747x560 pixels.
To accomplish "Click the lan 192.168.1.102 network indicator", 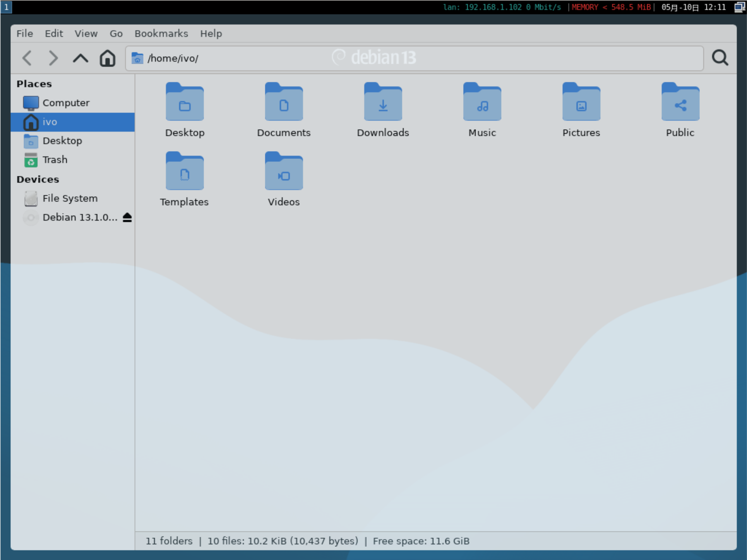I will 502,7.
